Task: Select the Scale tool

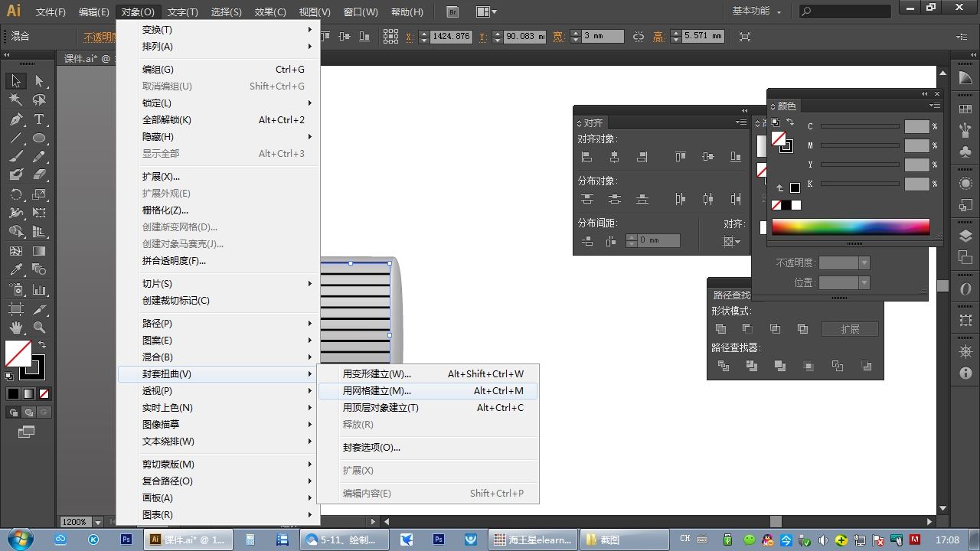Action: pyautogui.click(x=39, y=194)
